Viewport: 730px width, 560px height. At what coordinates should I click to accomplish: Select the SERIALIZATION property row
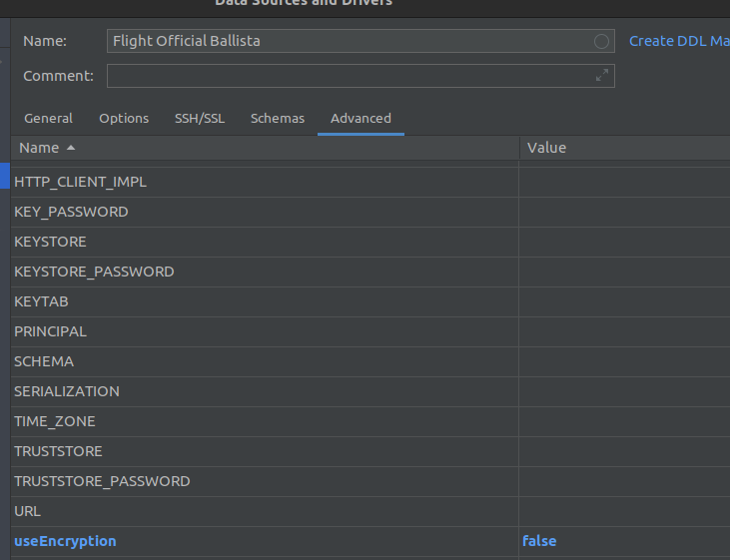coord(370,392)
